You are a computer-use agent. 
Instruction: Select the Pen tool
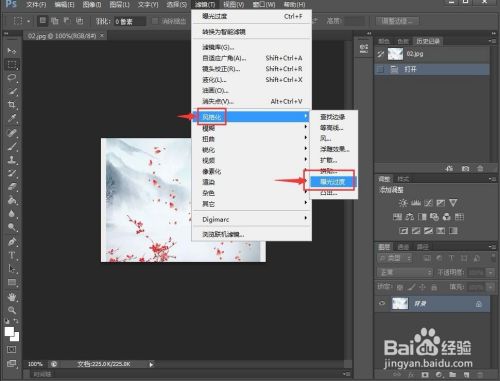pos(12,242)
